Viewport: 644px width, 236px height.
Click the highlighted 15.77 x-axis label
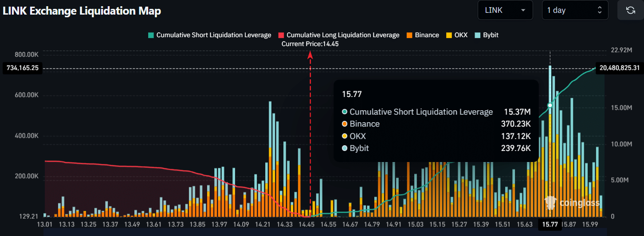tap(550, 224)
